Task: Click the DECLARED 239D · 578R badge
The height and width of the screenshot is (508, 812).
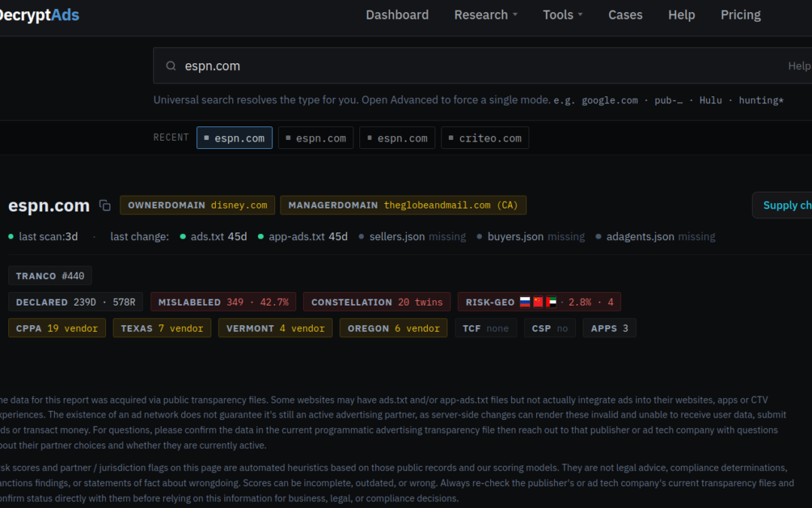Action: click(75, 303)
